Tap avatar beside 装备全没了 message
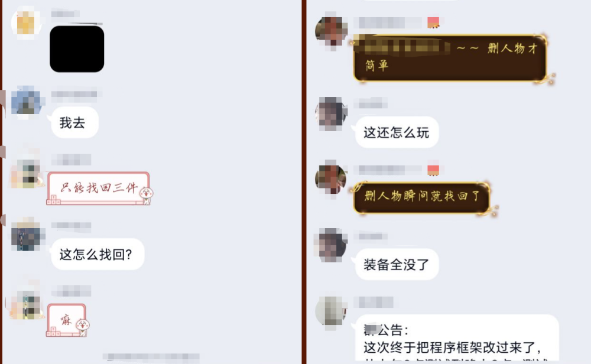This screenshot has width=591, height=364. [331, 245]
